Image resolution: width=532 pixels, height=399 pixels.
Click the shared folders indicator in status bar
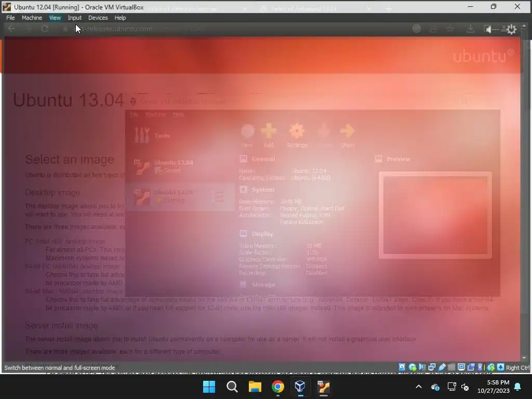451,367
